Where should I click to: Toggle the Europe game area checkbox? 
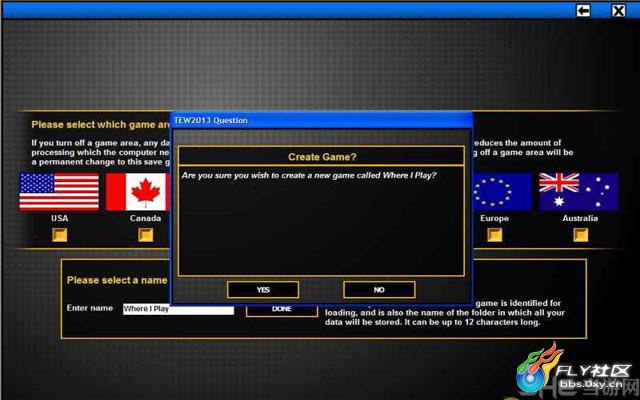point(495,235)
